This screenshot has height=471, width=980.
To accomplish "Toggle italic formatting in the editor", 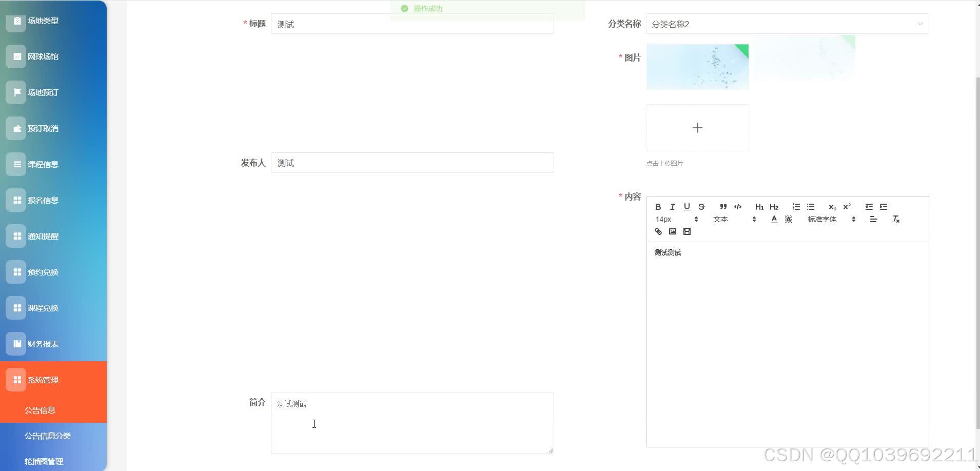I will point(672,207).
